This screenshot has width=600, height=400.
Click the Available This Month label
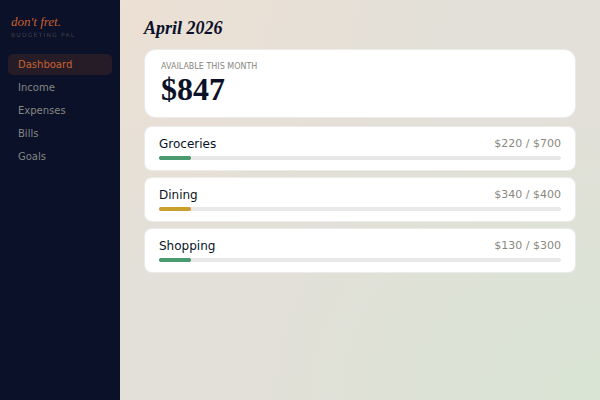[x=209, y=66]
